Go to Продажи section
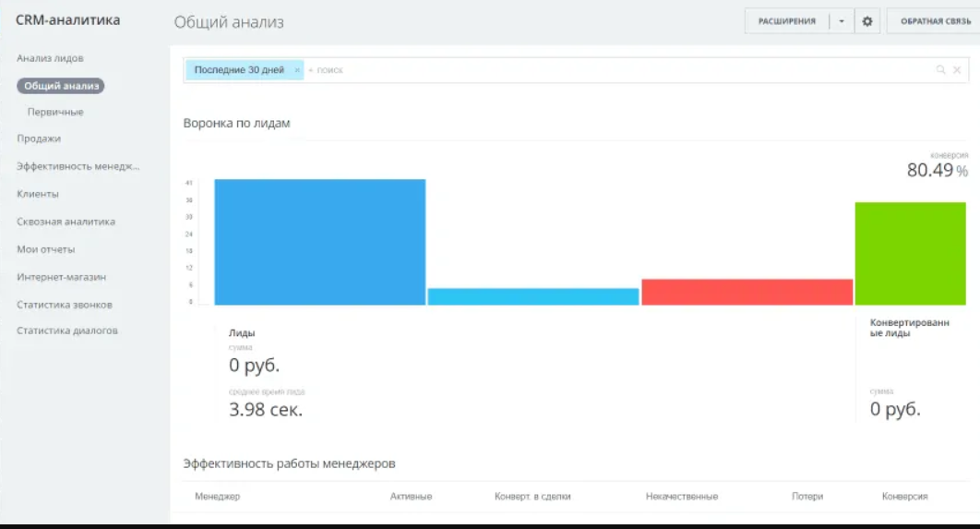Image resolution: width=980 pixels, height=529 pixels. point(39,138)
